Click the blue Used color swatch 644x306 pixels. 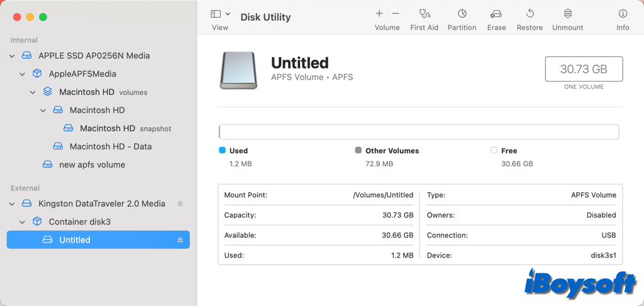(x=222, y=151)
